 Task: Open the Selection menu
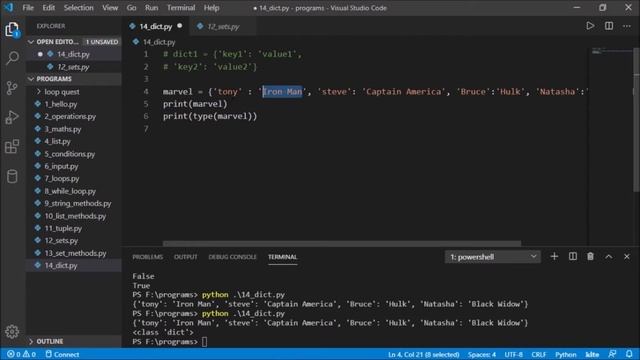[x=78, y=8]
